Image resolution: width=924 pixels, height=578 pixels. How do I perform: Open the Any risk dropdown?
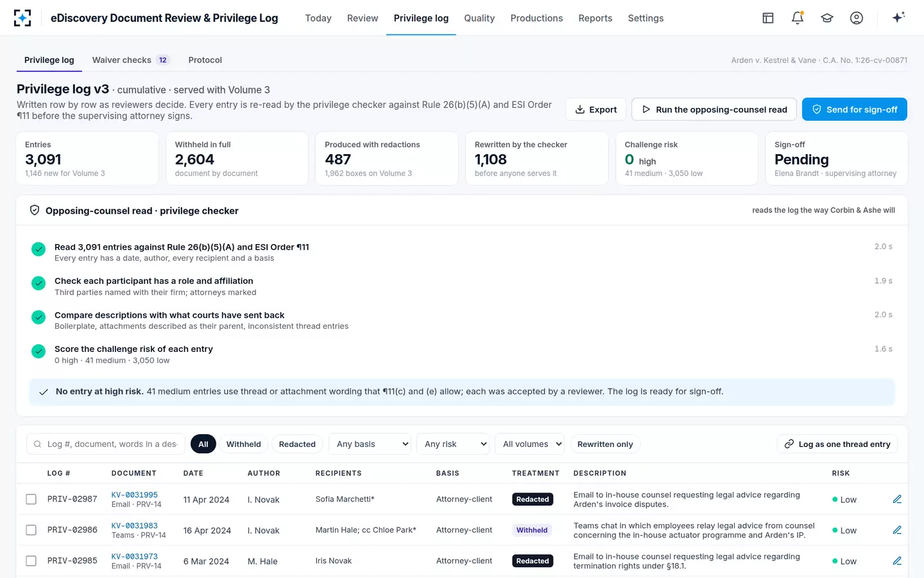(453, 444)
